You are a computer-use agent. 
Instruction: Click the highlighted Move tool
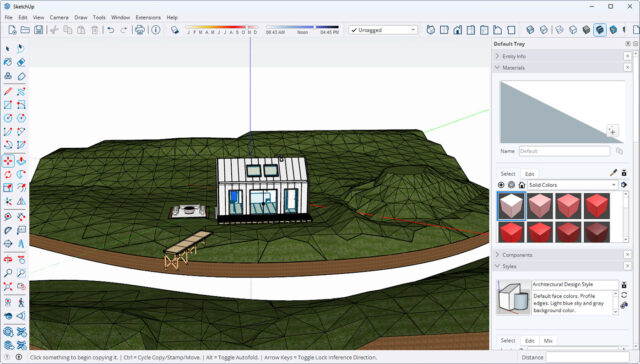(8, 161)
